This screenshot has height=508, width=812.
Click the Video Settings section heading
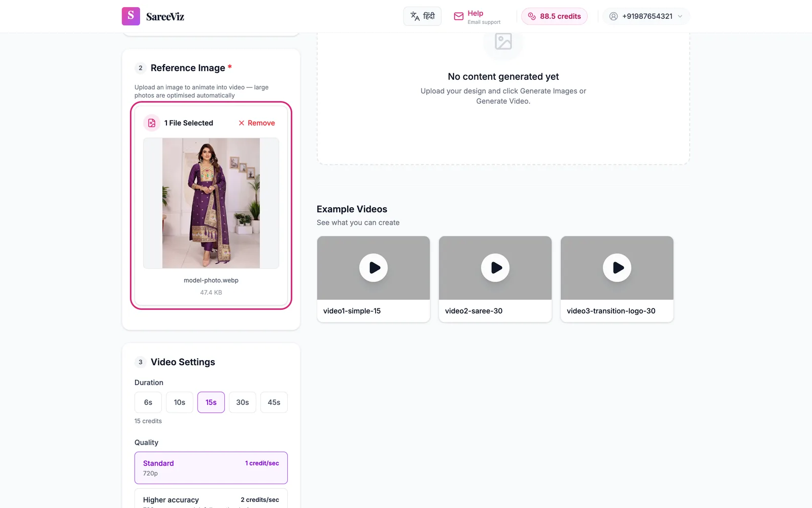pos(183,362)
